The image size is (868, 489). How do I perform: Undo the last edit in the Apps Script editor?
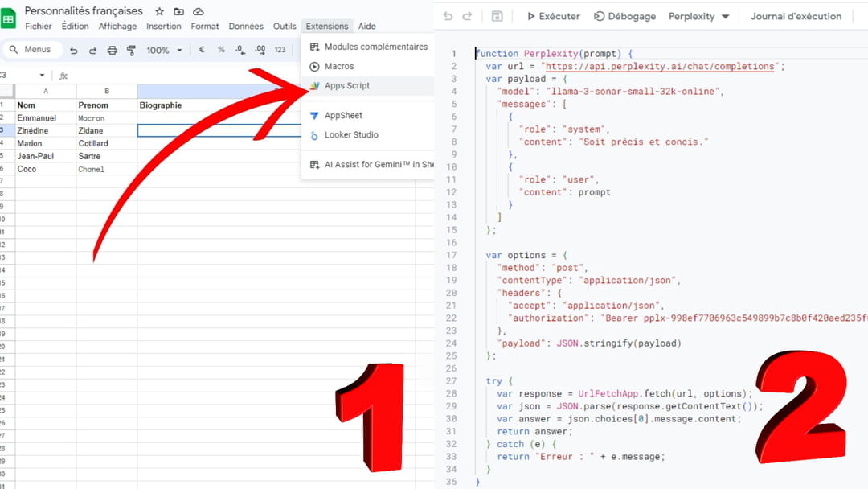pos(448,17)
